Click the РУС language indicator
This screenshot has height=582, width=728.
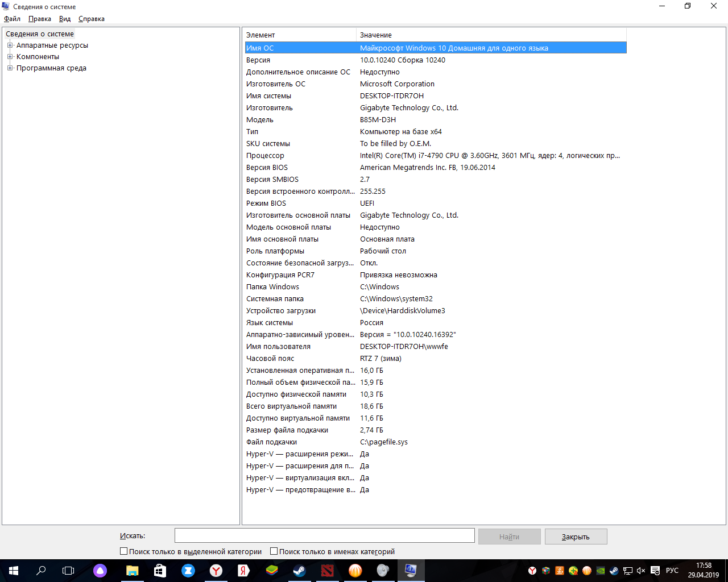click(672, 571)
